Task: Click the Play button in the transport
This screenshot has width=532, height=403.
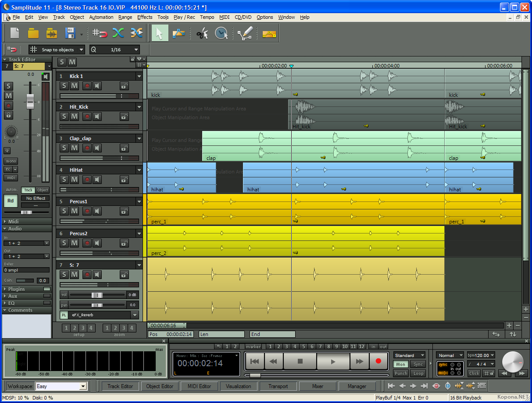Action: (x=333, y=361)
